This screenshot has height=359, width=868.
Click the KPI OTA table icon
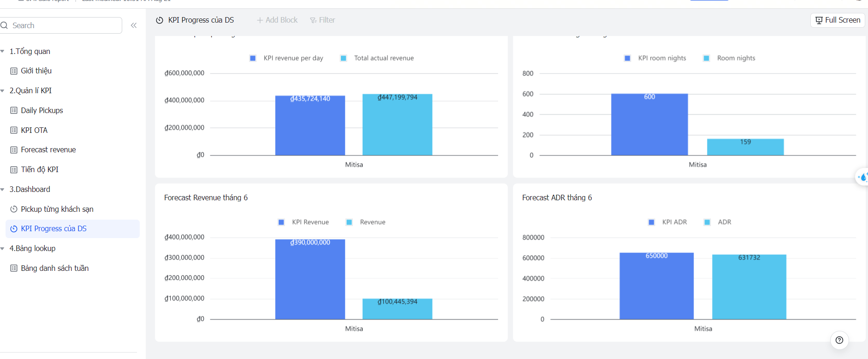(x=14, y=130)
